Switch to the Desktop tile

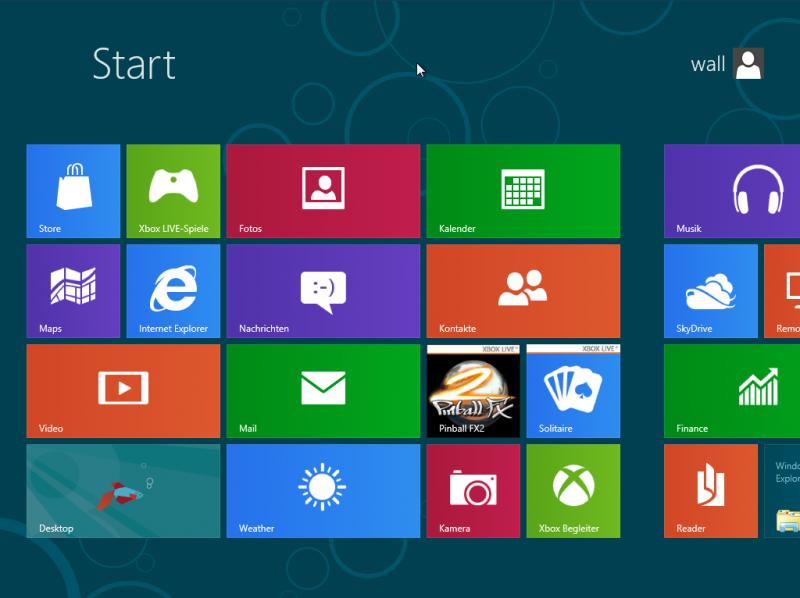[123, 491]
